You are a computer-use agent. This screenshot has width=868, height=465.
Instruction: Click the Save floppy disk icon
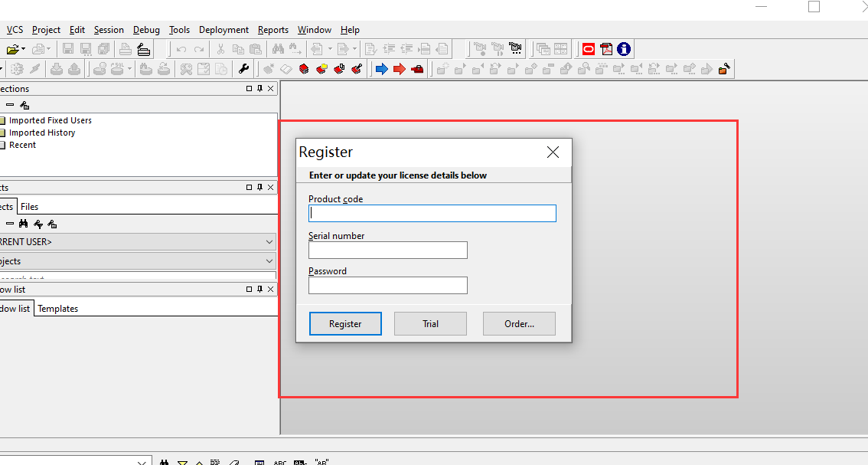point(68,49)
